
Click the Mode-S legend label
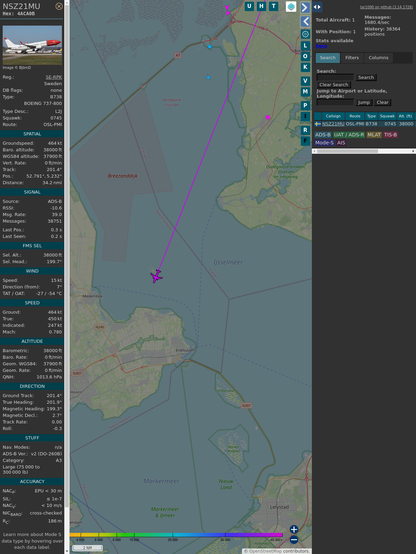click(324, 143)
